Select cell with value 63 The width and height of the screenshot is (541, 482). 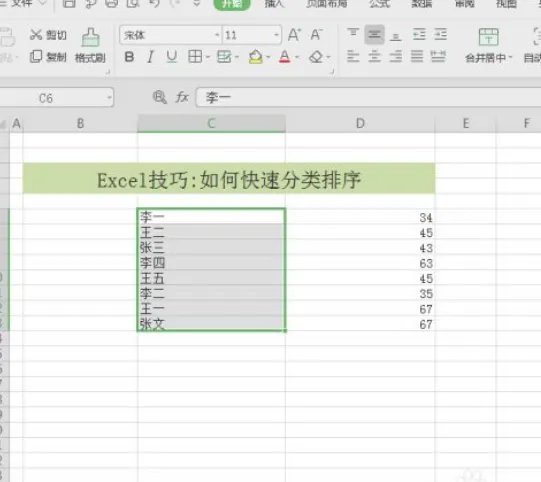click(x=360, y=263)
